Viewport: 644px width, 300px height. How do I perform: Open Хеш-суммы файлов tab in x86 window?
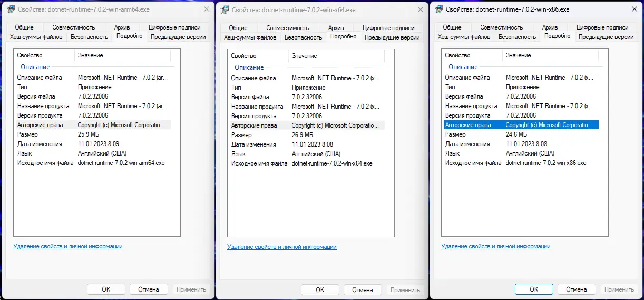click(464, 37)
